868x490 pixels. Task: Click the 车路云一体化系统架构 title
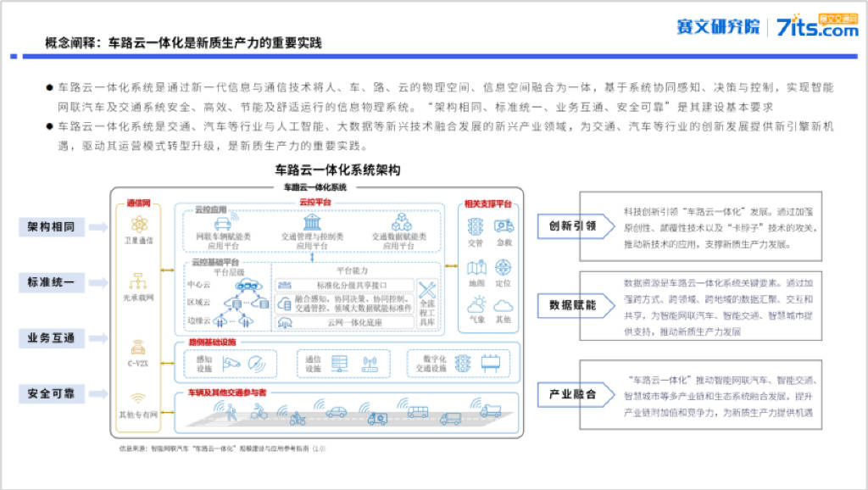tap(337, 170)
